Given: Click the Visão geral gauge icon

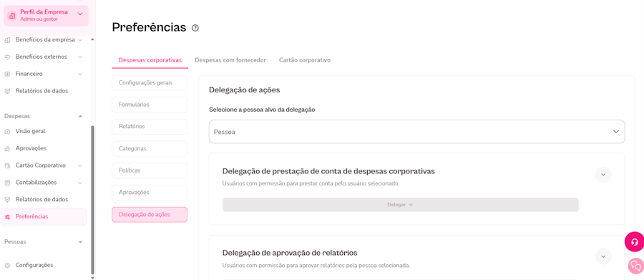Looking at the screenshot, I should (7, 132).
